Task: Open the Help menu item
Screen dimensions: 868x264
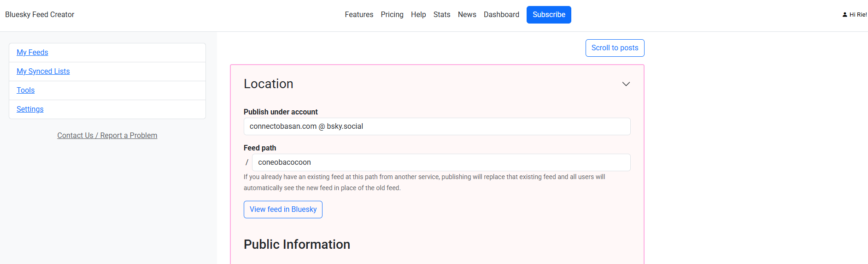Action: [418, 15]
